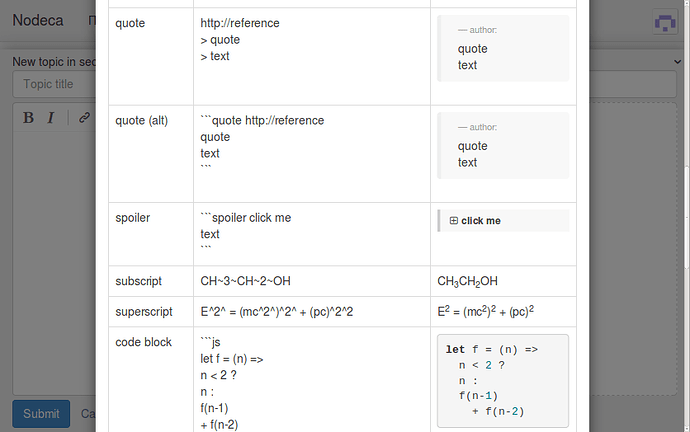Go to the Nodeca home link

[39, 20]
